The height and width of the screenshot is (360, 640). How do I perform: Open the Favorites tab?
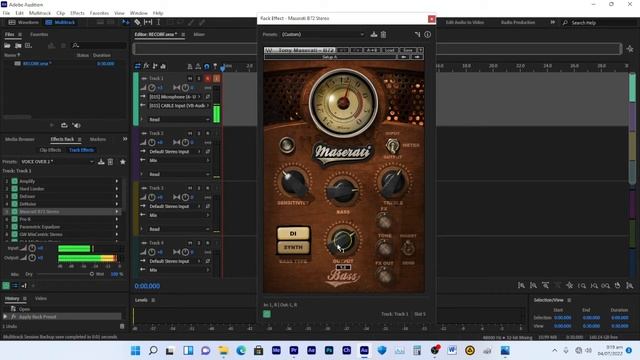point(39,35)
